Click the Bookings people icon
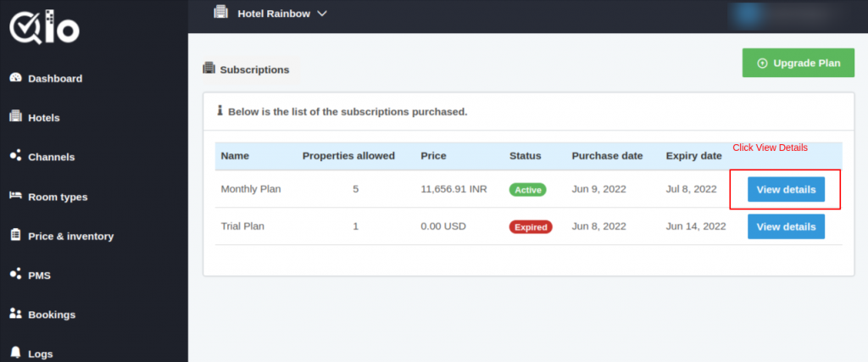 (x=15, y=314)
